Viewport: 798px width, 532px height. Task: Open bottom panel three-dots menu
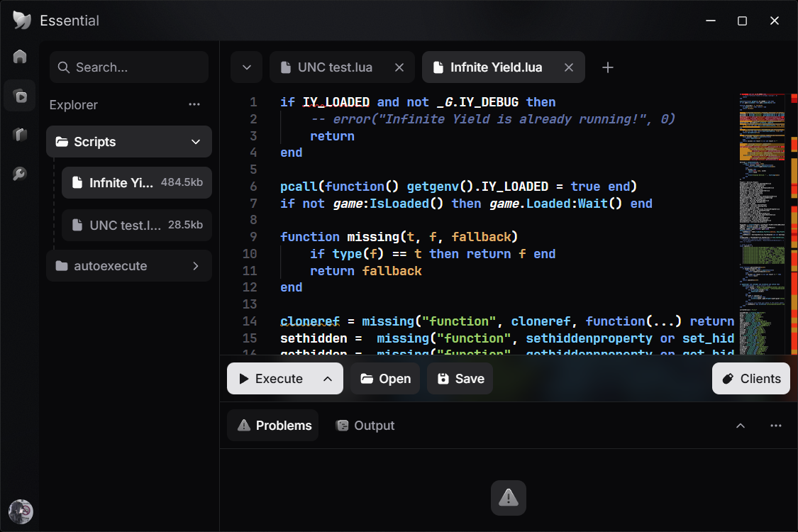pos(775,426)
